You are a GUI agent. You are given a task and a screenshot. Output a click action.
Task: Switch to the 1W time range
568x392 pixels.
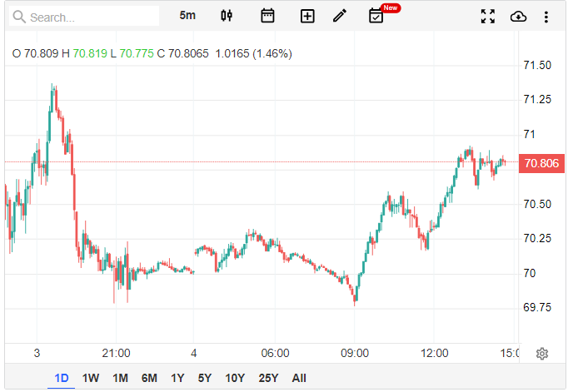point(91,378)
